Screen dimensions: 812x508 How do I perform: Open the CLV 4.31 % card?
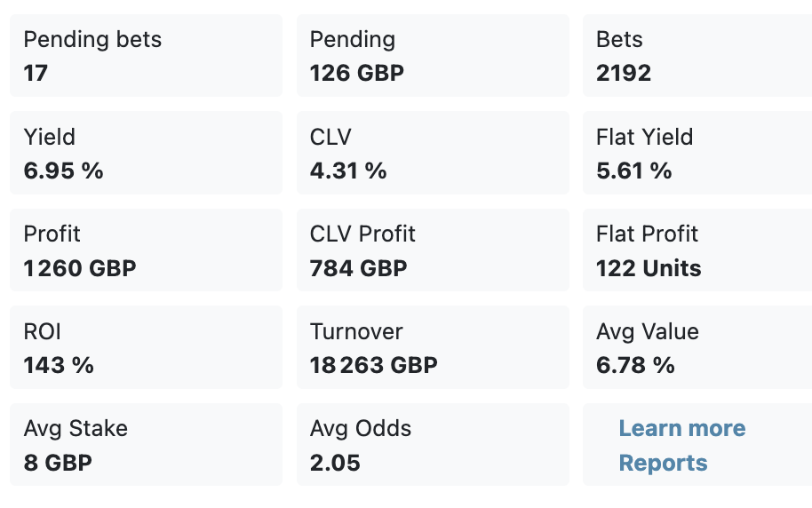click(x=433, y=153)
